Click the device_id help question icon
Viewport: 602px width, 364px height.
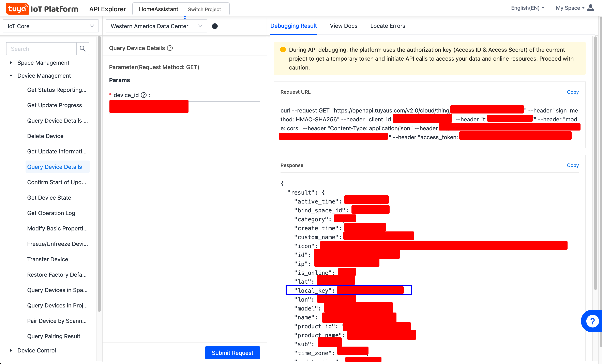click(144, 95)
